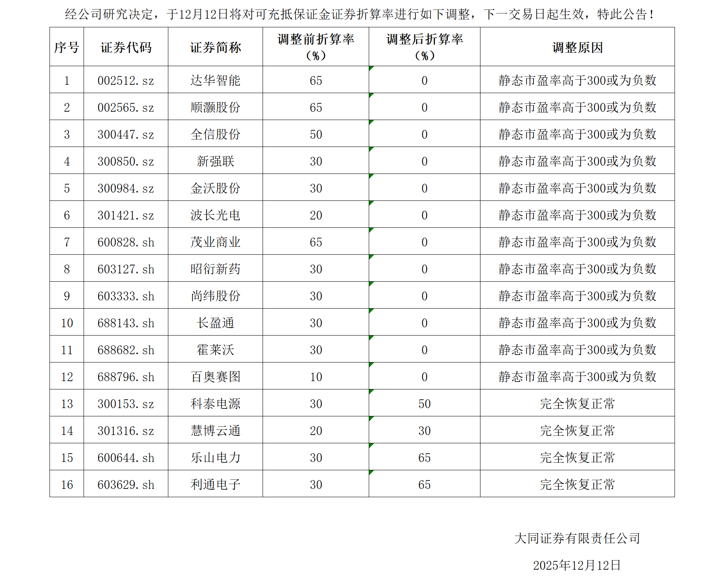
Task: Select 百奥赛图 pre-adjustment rate value 10
Action: pos(316,377)
